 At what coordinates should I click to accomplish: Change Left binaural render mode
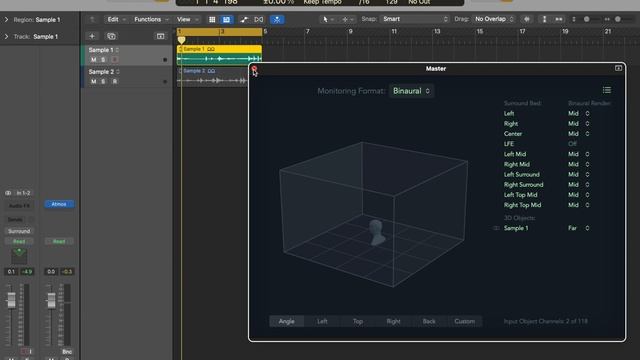click(x=579, y=113)
